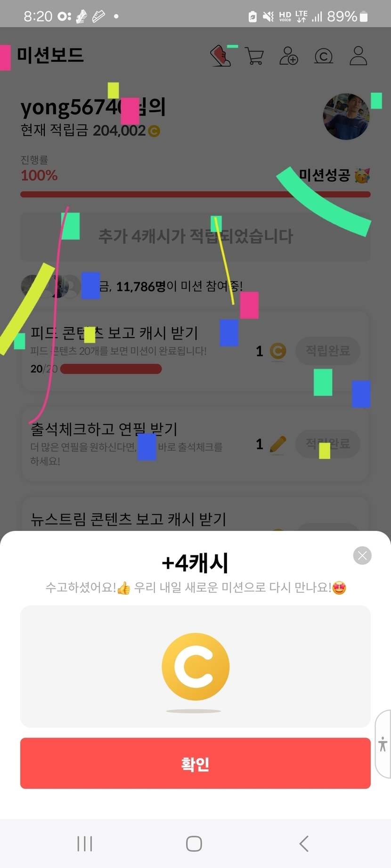Tap the accessibility figure side handle
Image resolution: width=391 pixels, height=868 pixels.
click(x=383, y=744)
